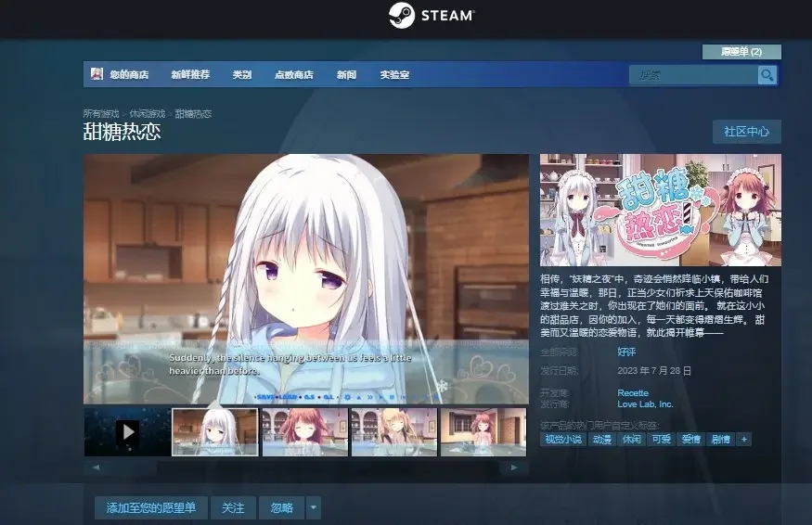The height and width of the screenshot is (525, 812).
Task: Click the Steam logo at top
Action: [x=432, y=16]
